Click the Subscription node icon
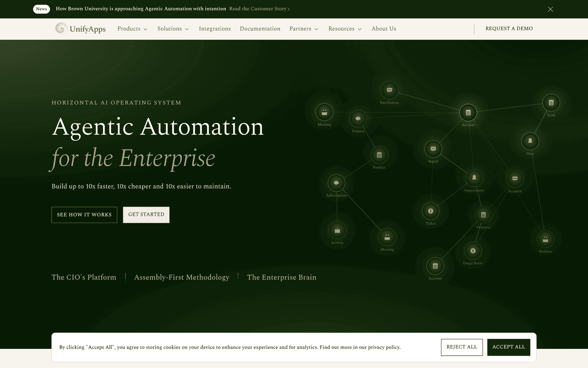The height and width of the screenshot is (368, 588). (336, 183)
